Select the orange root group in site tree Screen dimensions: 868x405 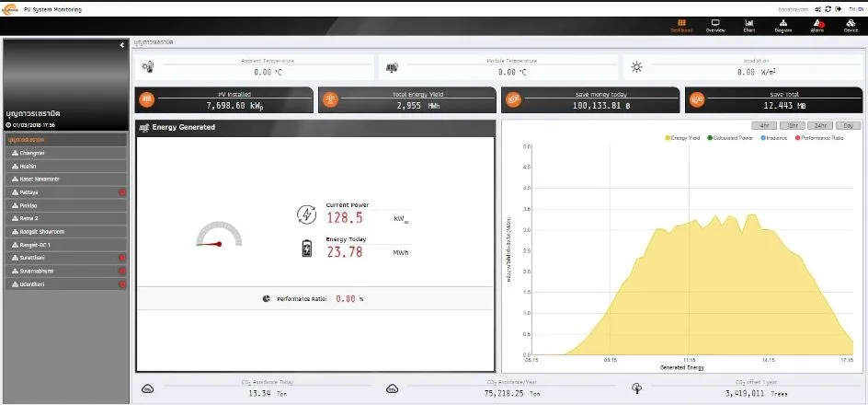(66, 140)
